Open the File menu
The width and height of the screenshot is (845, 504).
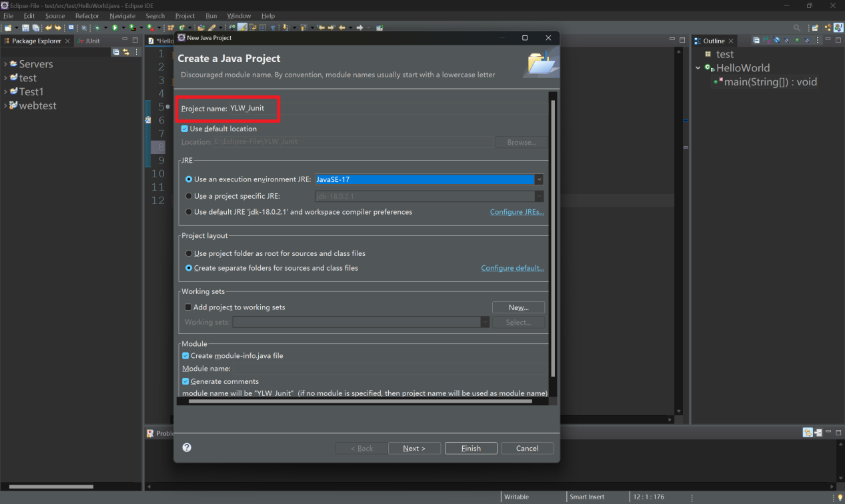[x=9, y=16]
